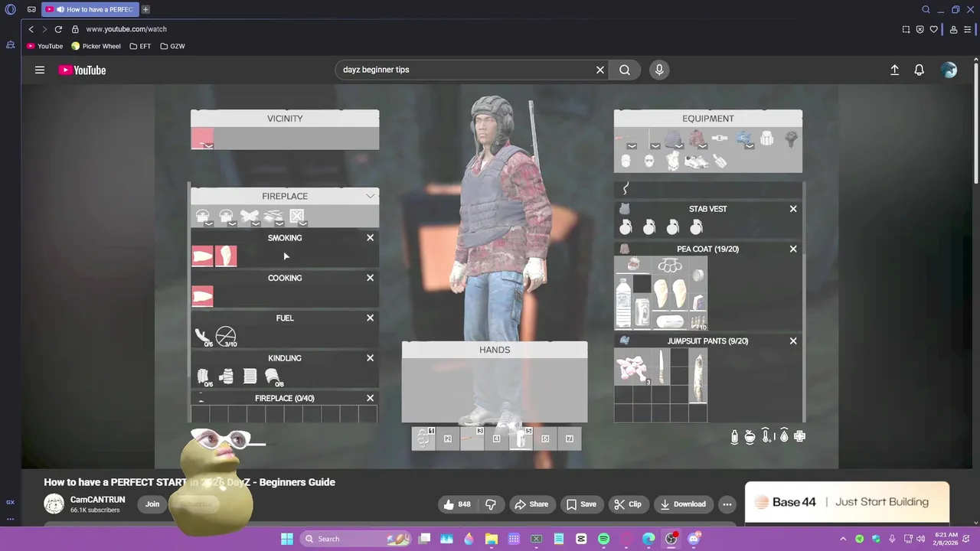Reload the current page

coord(58,29)
